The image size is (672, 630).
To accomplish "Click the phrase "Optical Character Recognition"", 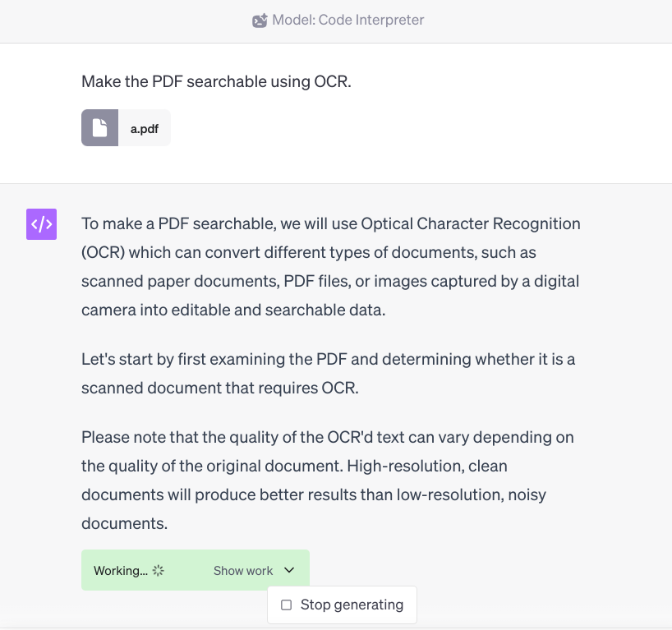I will 471,223.
